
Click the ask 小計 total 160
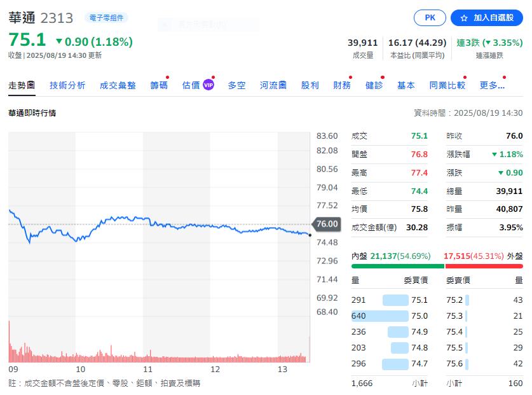click(515, 383)
